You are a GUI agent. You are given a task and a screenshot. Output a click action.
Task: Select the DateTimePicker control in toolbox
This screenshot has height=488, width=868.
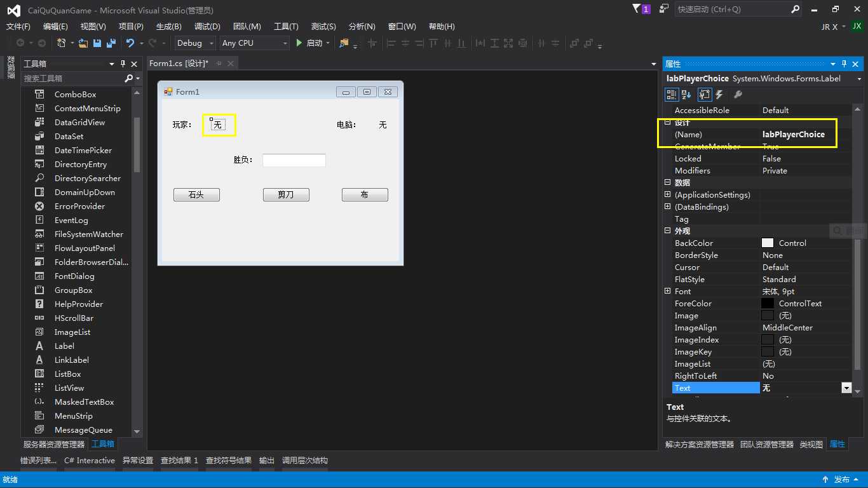(83, 150)
